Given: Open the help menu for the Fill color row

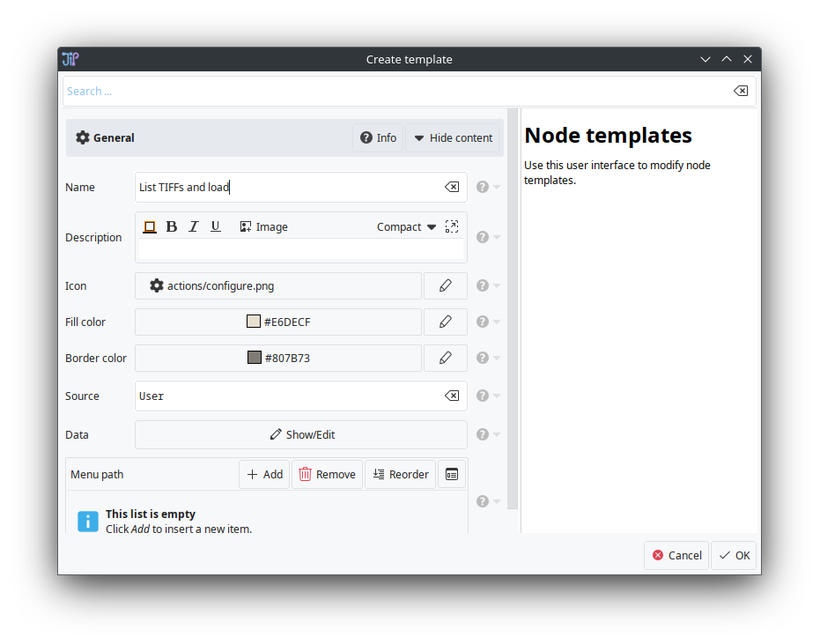Looking at the screenshot, I should point(488,322).
